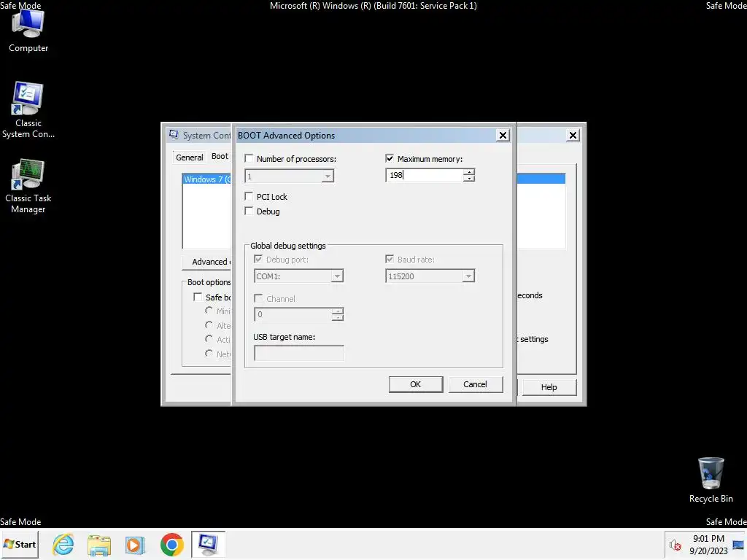Increase channel value with up spinner
The height and width of the screenshot is (560, 747).
coord(338,311)
